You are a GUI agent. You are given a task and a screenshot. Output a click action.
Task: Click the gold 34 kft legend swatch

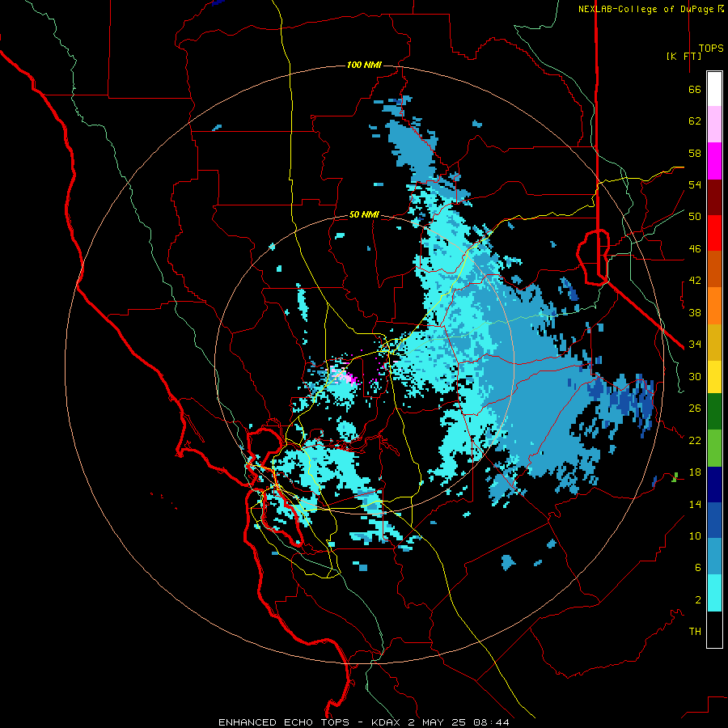[714, 342]
